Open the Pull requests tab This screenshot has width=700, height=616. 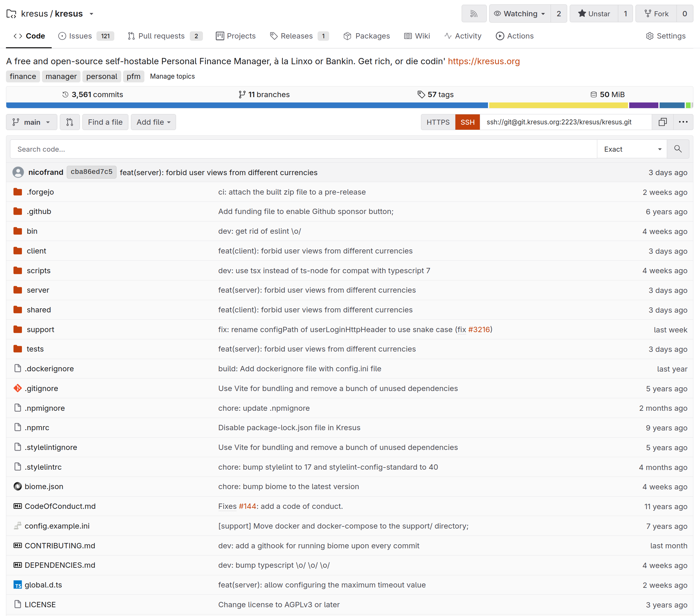tap(165, 36)
